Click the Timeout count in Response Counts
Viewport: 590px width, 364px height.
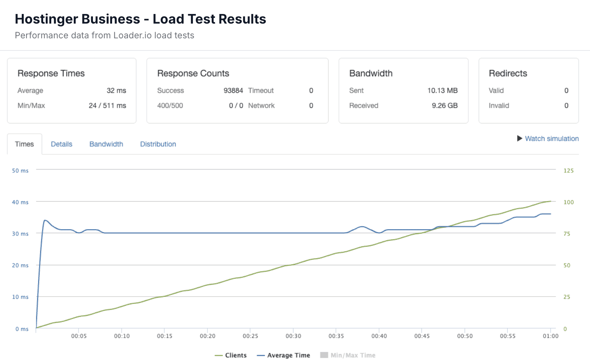(x=311, y=90)
